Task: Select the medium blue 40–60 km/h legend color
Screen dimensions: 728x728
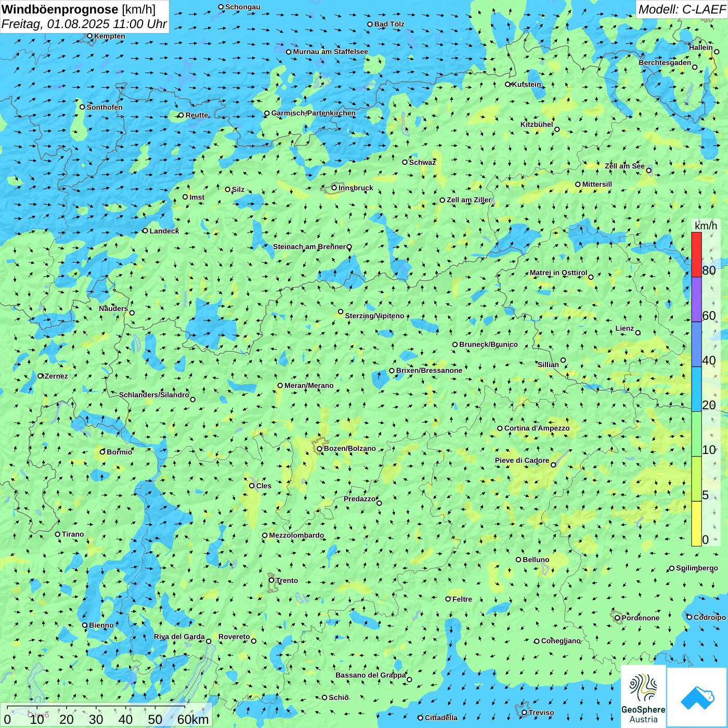Action: (696, 344)
